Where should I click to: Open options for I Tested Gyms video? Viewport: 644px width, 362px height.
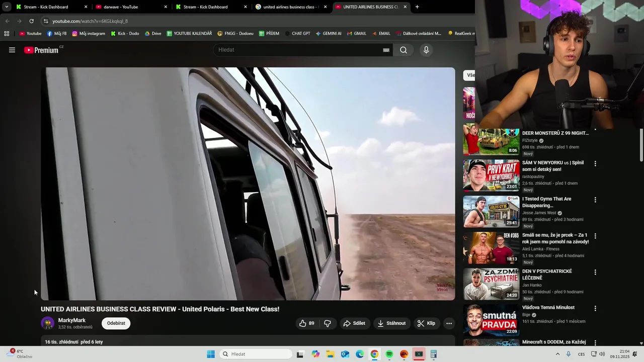pyautogui.click(x=595, y=200)
